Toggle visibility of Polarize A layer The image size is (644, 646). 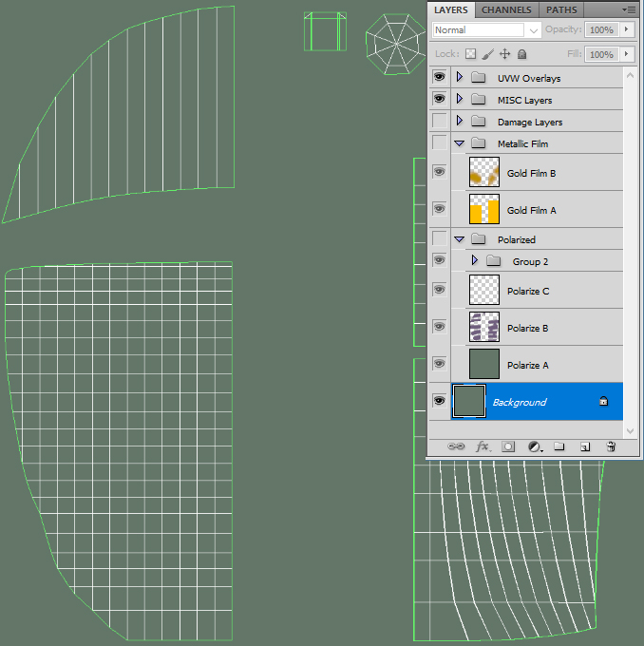[x=440, y=364]
